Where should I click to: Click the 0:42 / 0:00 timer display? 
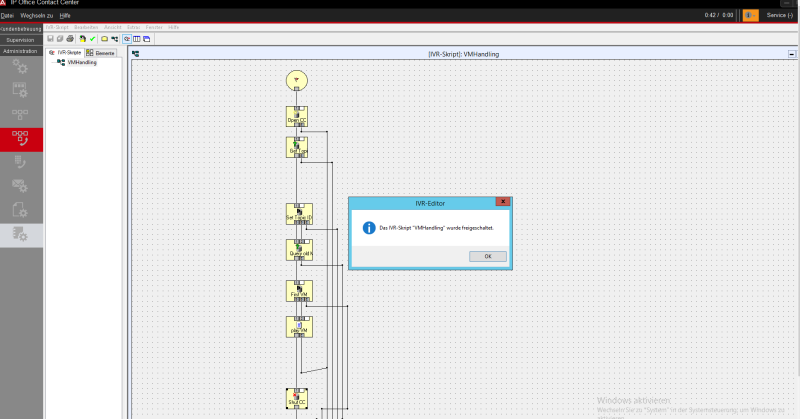(718, 15)
